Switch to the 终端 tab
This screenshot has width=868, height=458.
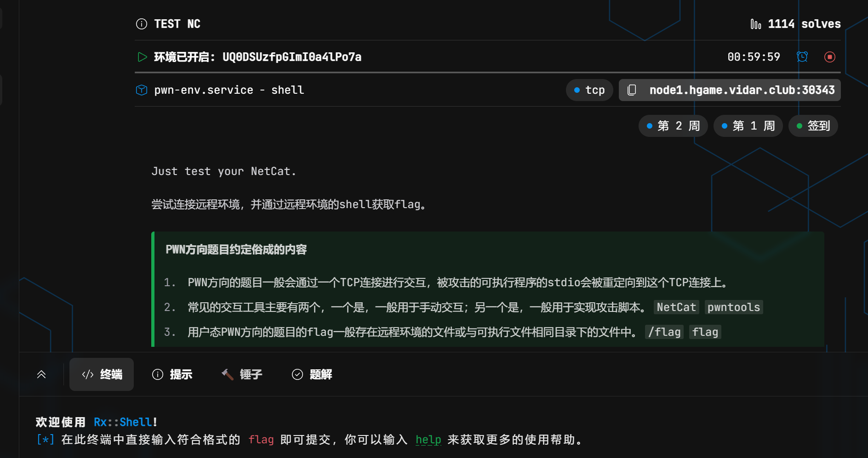coord(102,374)
